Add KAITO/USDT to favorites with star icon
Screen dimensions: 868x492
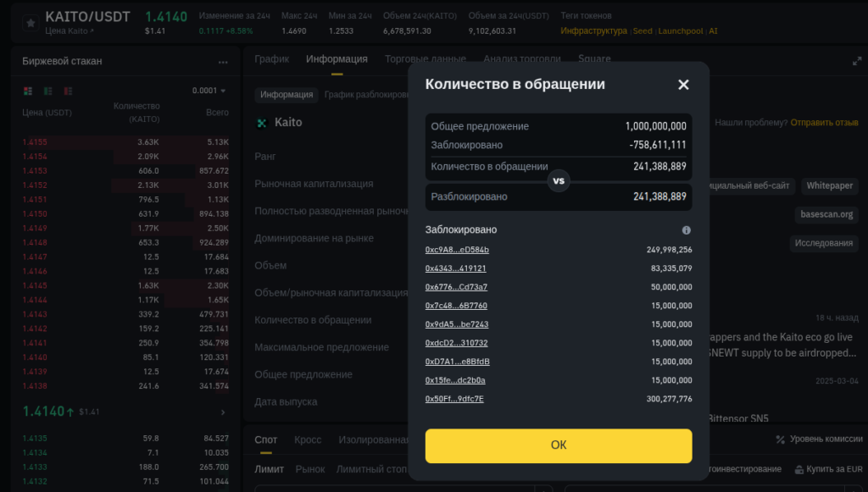click(31, 23)
